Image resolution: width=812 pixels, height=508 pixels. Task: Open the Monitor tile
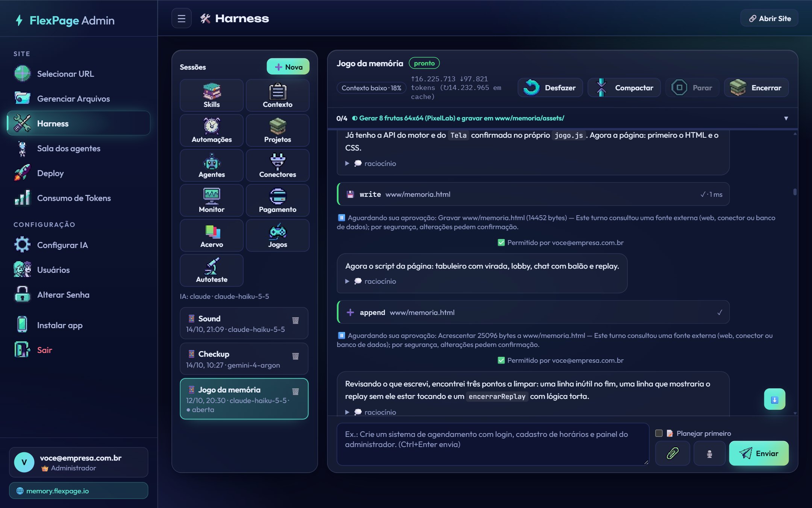[x=212, y=200]
